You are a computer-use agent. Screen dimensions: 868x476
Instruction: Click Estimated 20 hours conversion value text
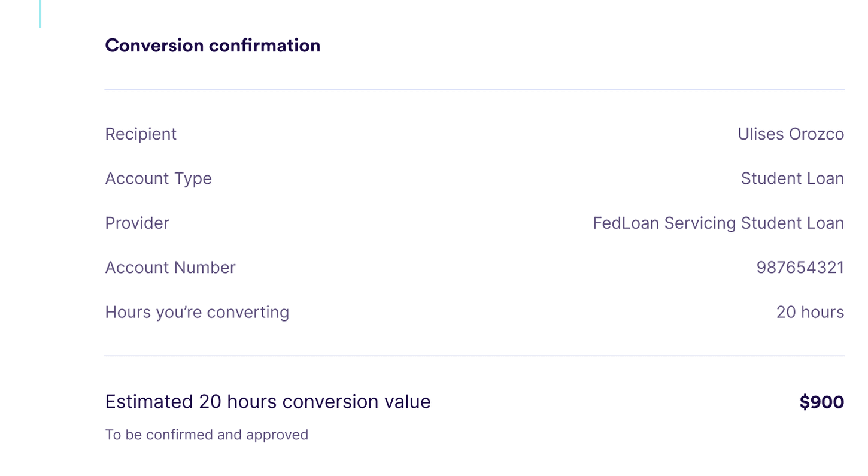click(268, 402)
